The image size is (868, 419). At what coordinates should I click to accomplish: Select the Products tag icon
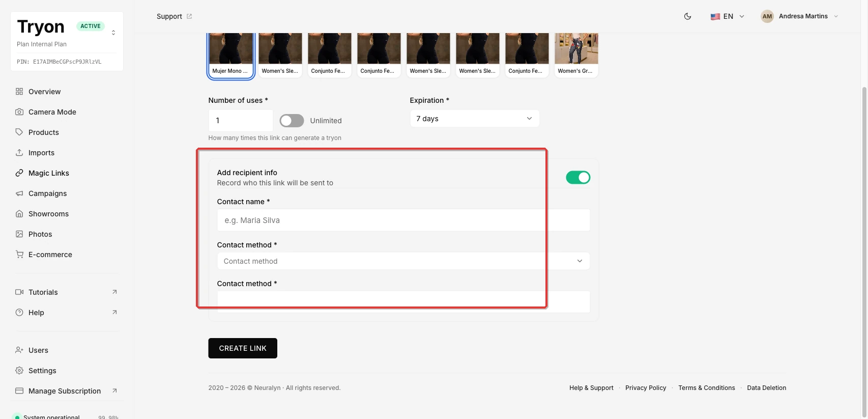click(19, 132)
